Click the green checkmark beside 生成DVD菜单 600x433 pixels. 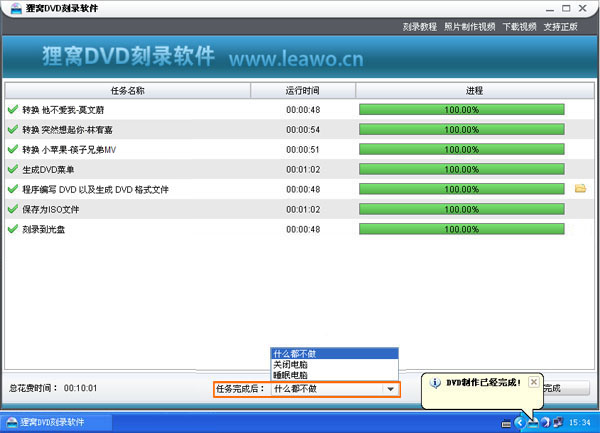click(13, 169)
